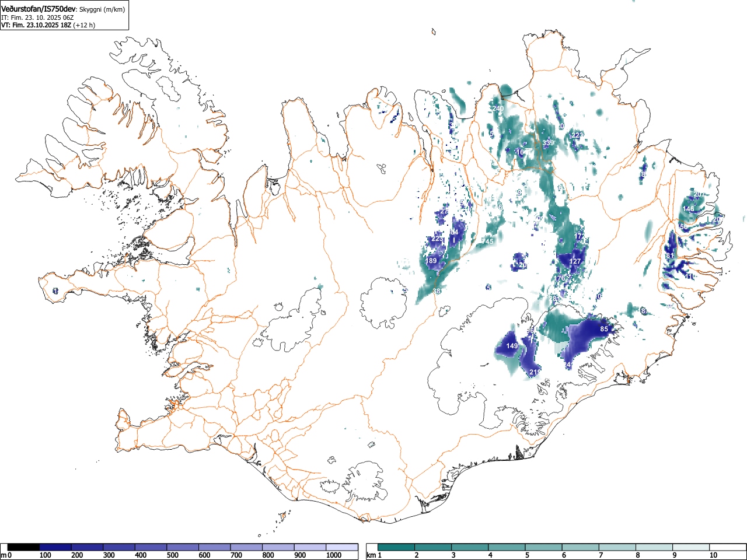Click the visibility value 240 in the north
This screenshot has height=560, width=747.
[x=498, y=108]
